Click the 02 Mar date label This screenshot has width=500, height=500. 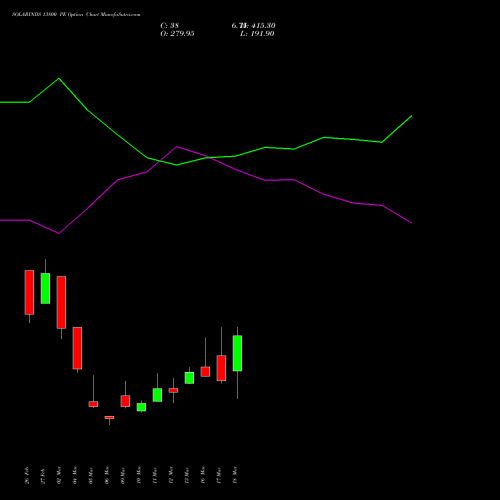point(59,475)
